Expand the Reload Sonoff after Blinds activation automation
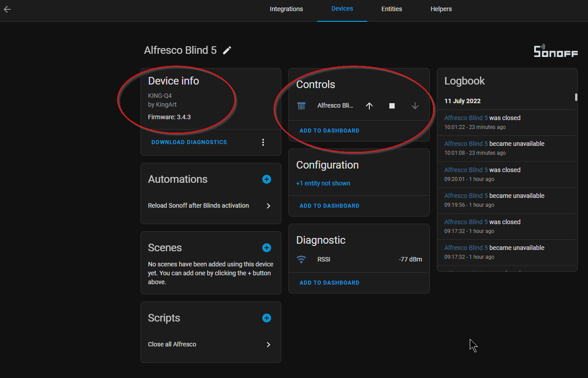The image size is (588, 378). coord(268,205)
